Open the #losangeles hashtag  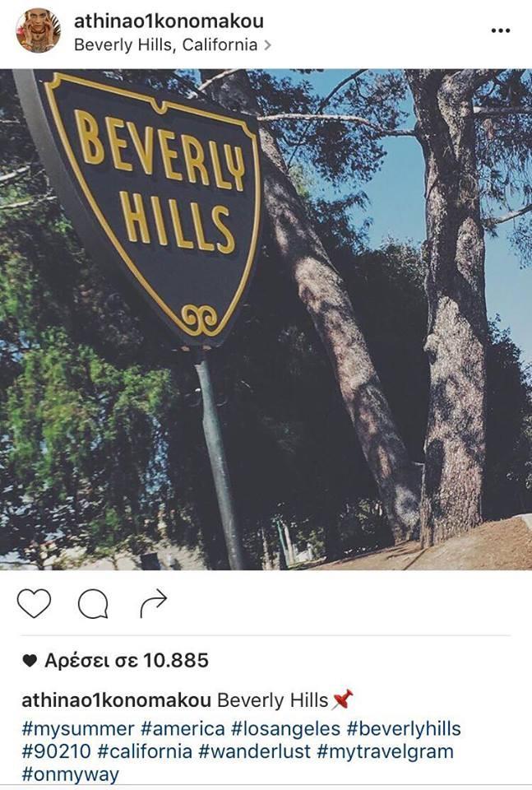[286, 729]
